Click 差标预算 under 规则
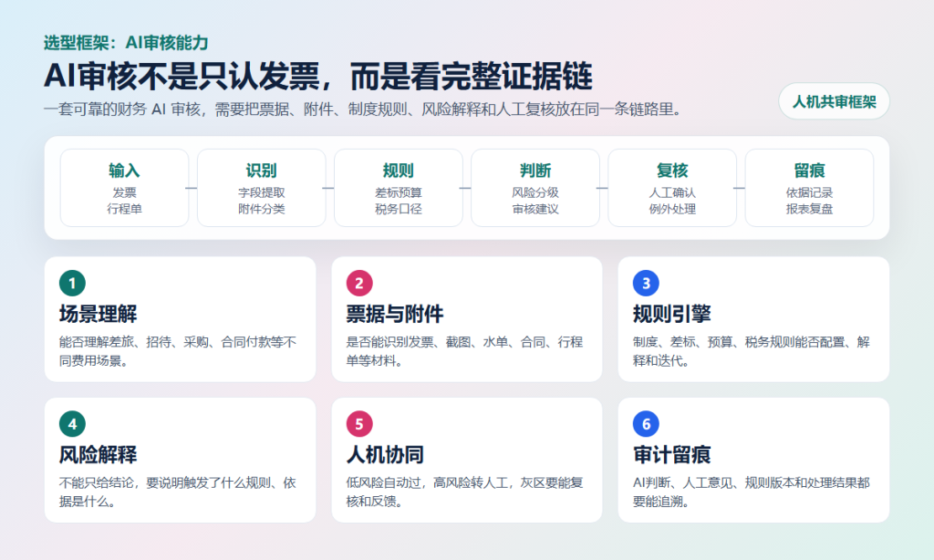This screenshot has width=934, height=560. (x=399, y=192)
